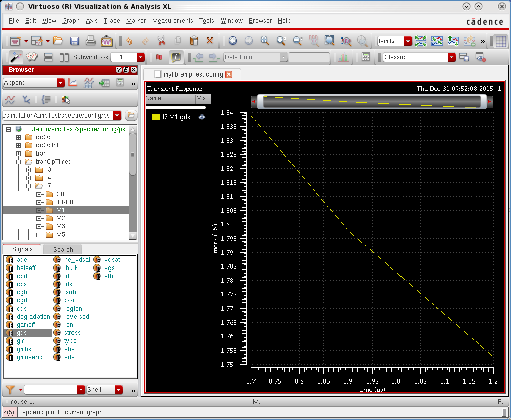The height and width of the screenshot is (420, 511).
Task: Click the Undo arrow icon
Action: pyautogui.click(x=129, y=41)
